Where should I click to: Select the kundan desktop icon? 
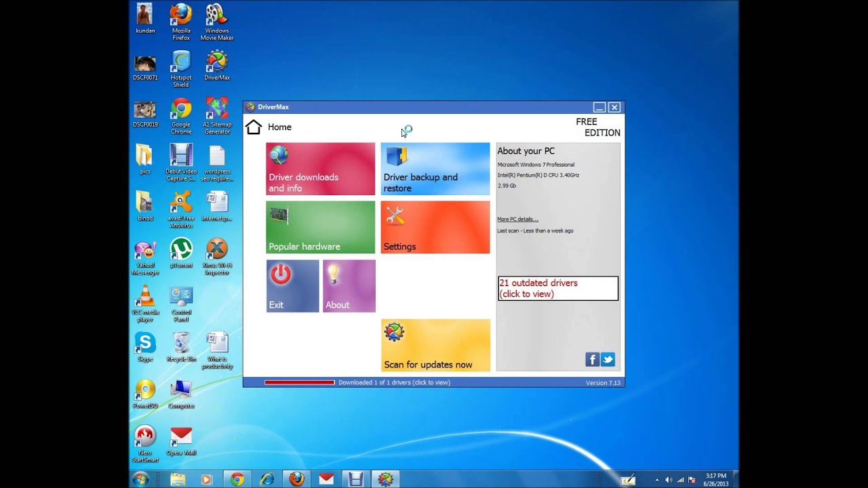(145, 19)
